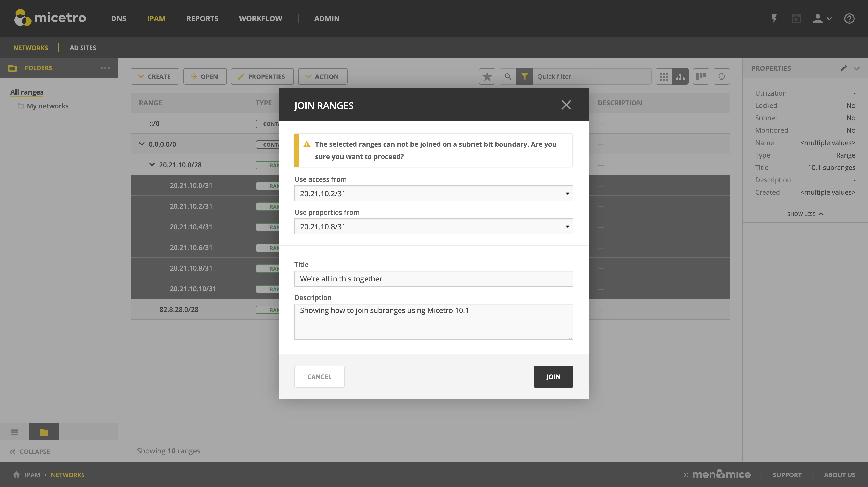Open the 'Use properties from' dropdown
The width and height of the screenshot is (868, 487).
434,227
